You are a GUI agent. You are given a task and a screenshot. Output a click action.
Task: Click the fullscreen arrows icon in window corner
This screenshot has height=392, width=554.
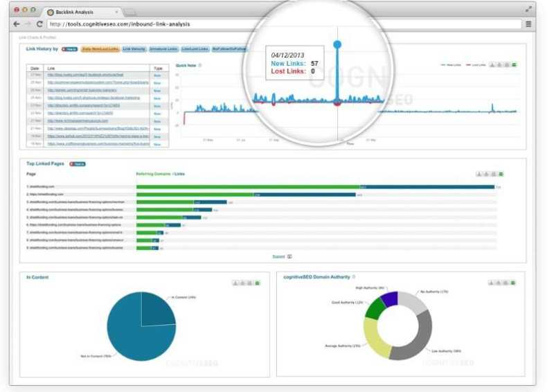click(528, 10)
